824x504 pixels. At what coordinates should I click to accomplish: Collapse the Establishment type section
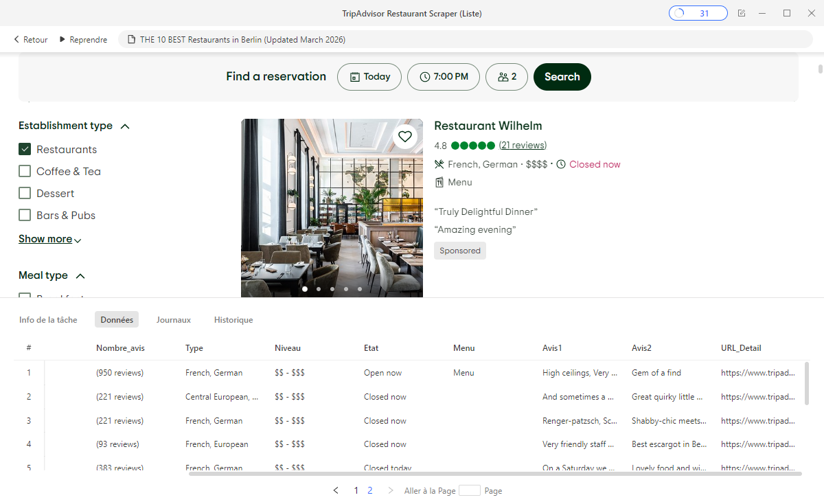coord(124,126)
